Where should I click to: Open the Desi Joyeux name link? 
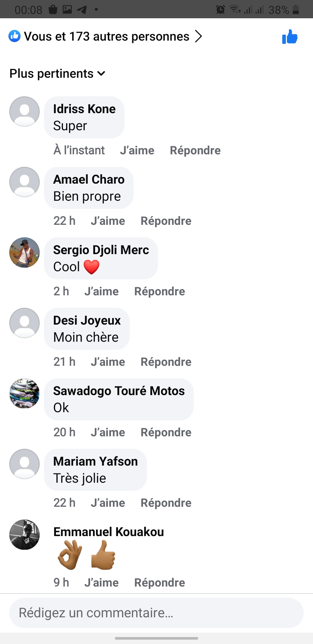[x=87, y=321]
